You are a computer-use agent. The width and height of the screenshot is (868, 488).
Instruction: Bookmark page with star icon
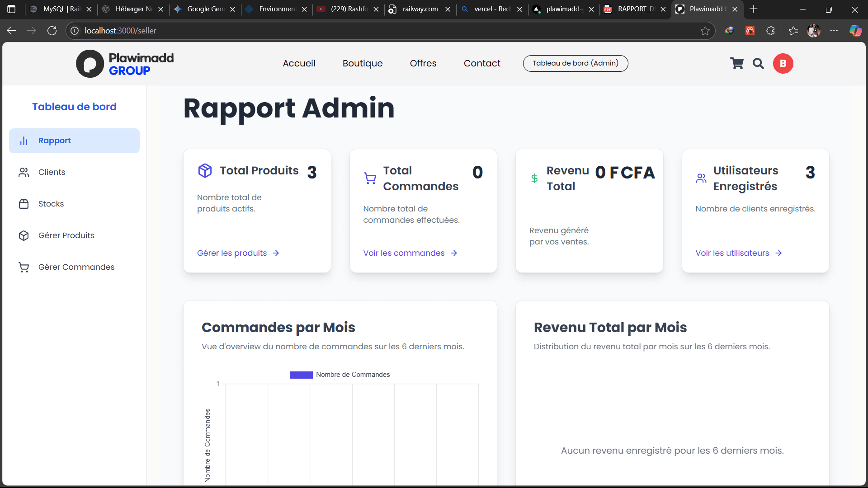(705, 31)
